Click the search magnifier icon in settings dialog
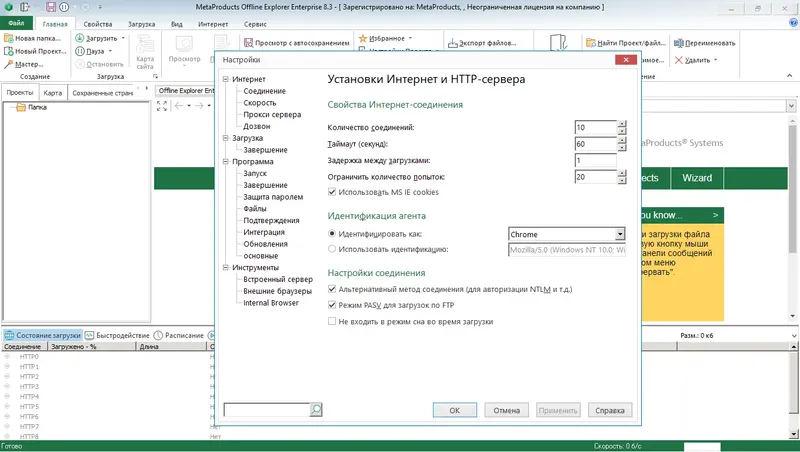This screenshot has height=452, width=800. click(x=316, y=409)
